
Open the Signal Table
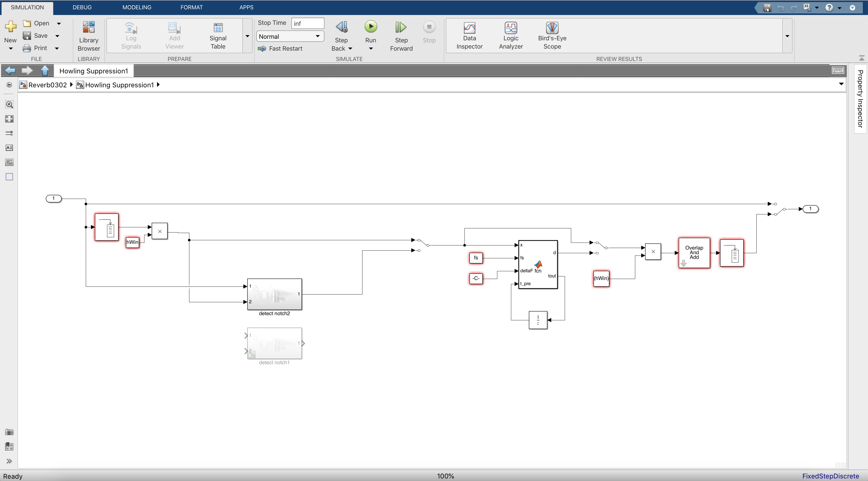click(218, 36)
